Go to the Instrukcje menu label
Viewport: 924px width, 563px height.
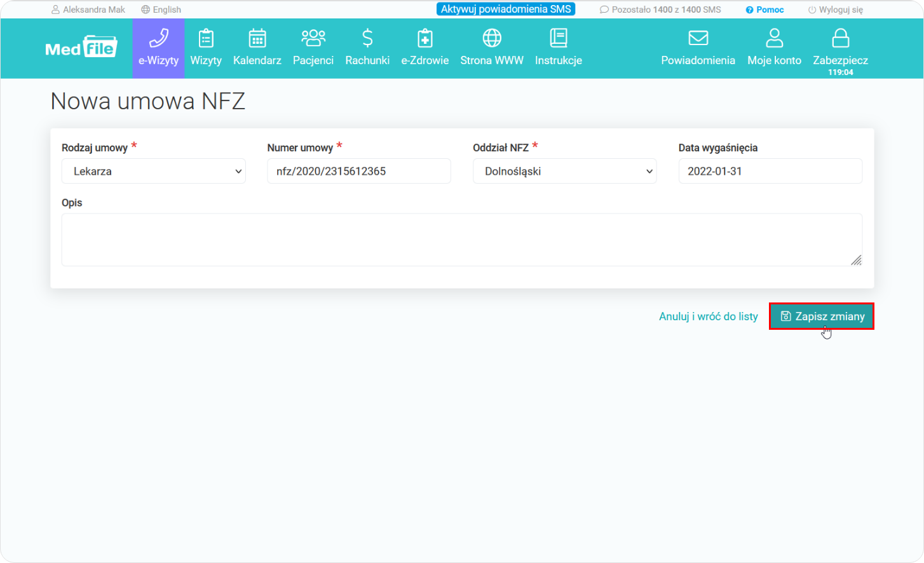[559, 60]
